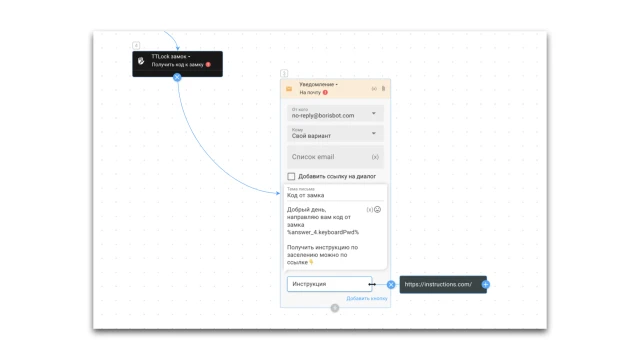Click the red badge next to "На почту"

pos(325,92)
